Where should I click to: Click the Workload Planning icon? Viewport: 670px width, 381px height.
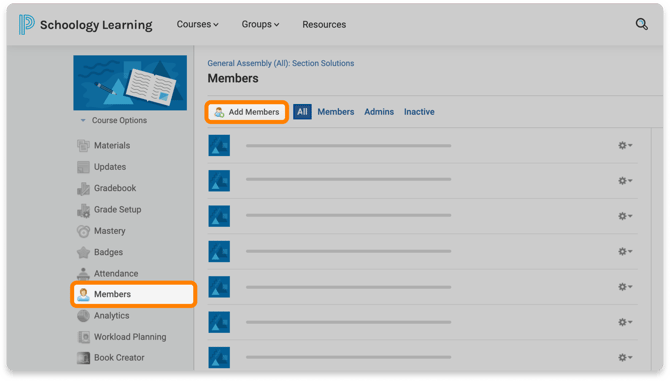tap(83, 337)
